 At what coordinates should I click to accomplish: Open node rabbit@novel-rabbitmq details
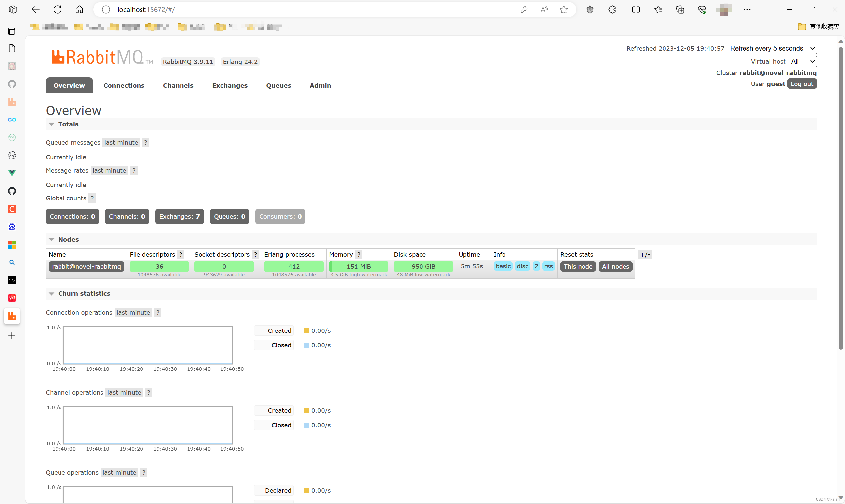[86, 266]
